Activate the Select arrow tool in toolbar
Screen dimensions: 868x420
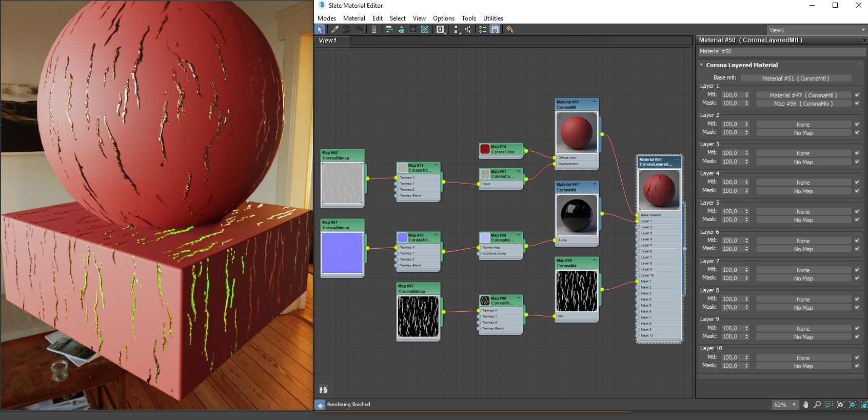click(x=321, y=30)
